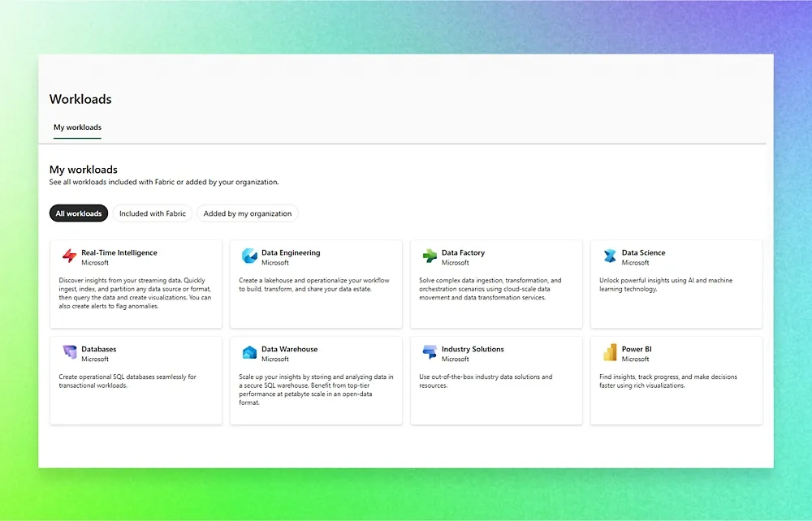Viewport: 812px width, 521px height.
Task: Open the Databases title
Action: point(99,349)
